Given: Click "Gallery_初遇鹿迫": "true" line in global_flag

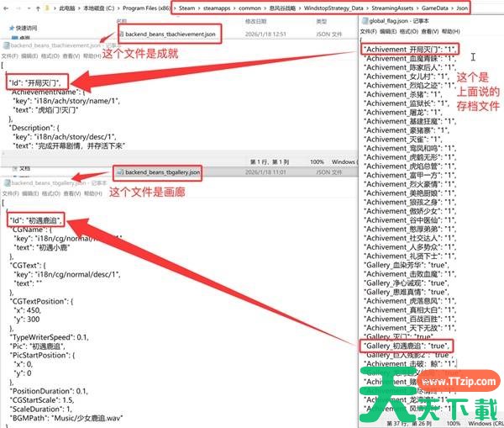Looking at the screenshot, I should (x=407, y=346).
